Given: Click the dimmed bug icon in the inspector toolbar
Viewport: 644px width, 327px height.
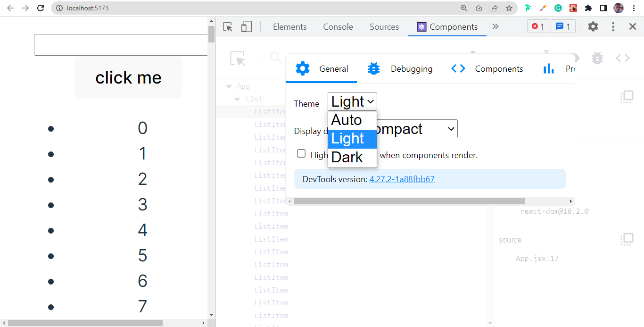Looking at the screenshot, I should tap(597, 58).
